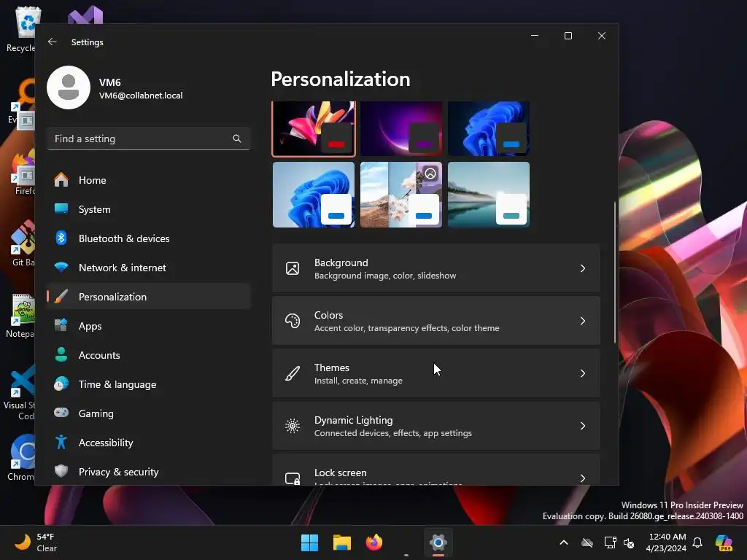The image size is (747, 560).
Task: Click the Settings gear taskbar icon
Action: click(438, 542)
